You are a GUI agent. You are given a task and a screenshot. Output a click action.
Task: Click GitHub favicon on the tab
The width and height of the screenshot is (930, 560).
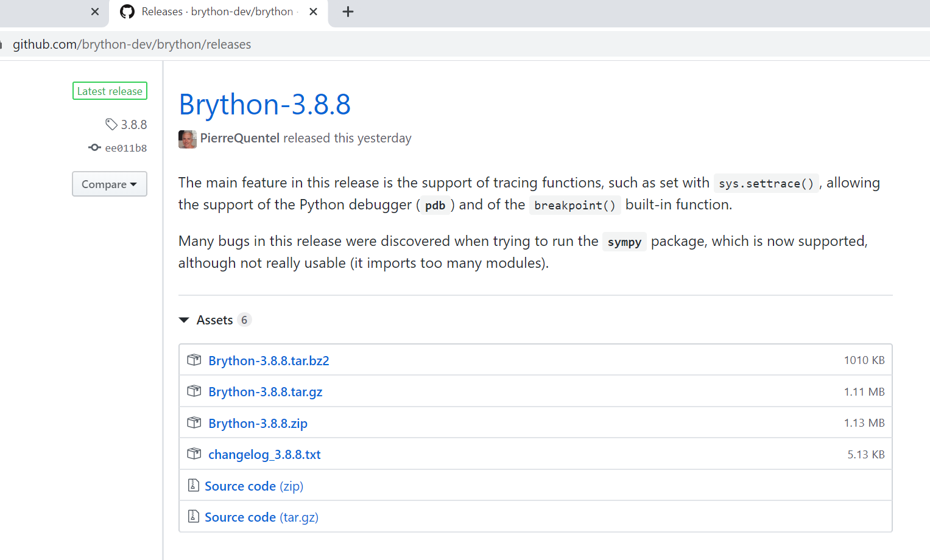pos(127,12)
